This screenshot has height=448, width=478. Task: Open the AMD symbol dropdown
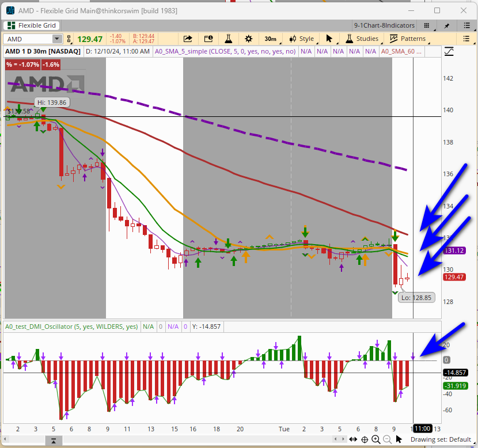click(56, 39)
